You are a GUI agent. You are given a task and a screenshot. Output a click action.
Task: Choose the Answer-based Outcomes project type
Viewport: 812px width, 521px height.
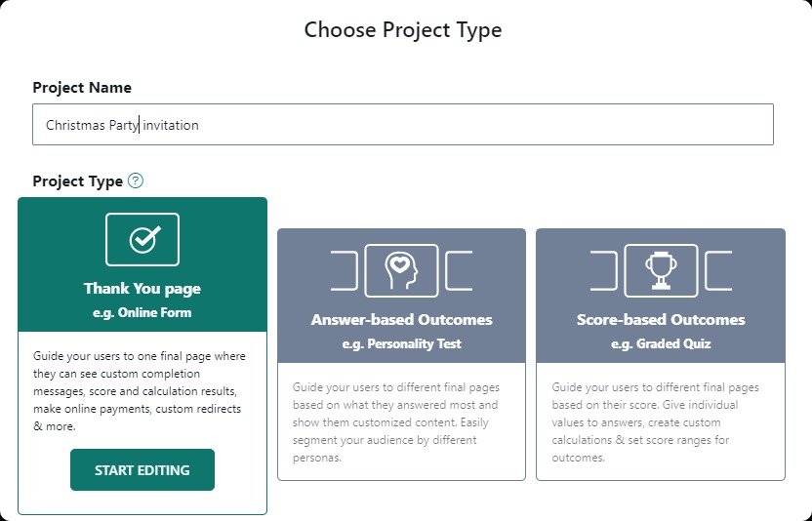coord(401,319)
